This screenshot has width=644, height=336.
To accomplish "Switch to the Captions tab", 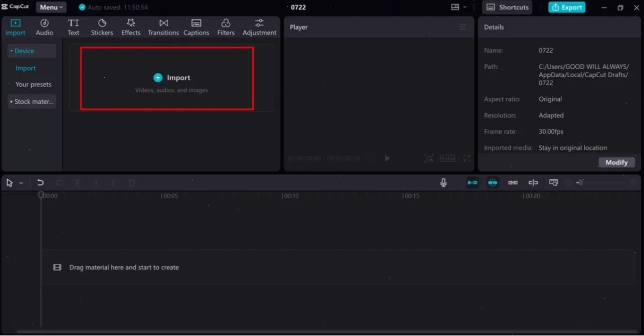I will [196, 27].
